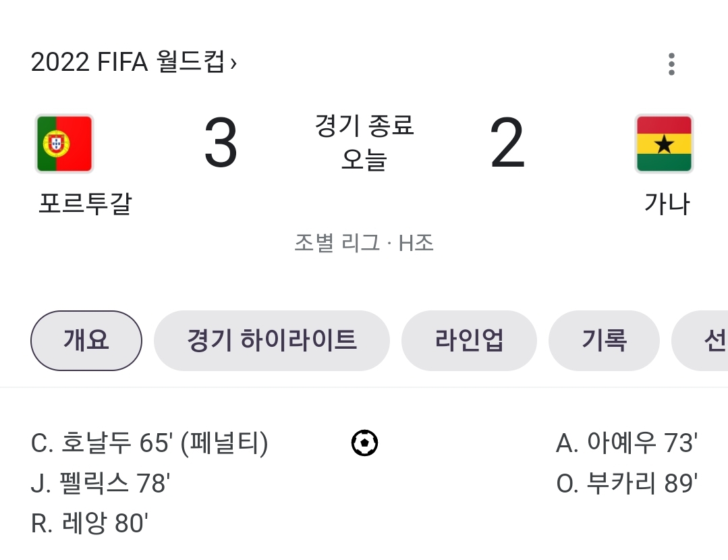Tap the Ghana flag icon

click(664, 144)
